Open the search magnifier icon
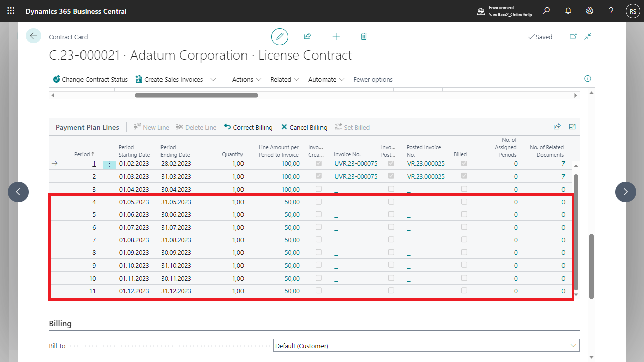 tap(546, 11)
